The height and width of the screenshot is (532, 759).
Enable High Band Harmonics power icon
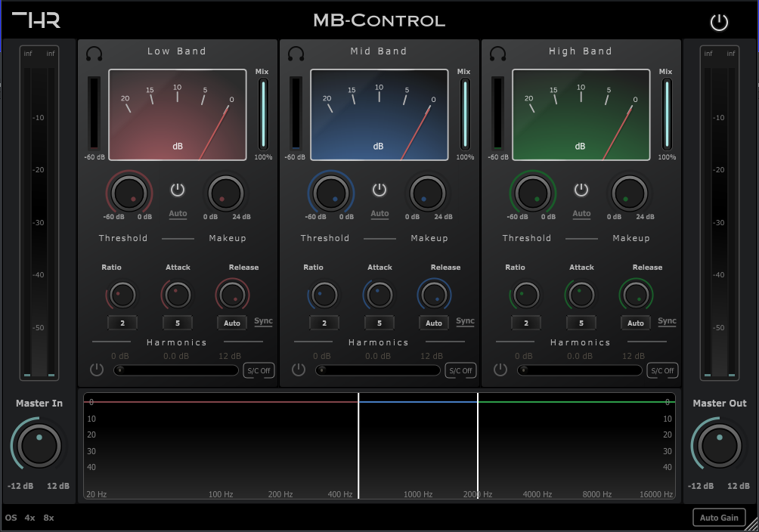pos(500,370)
